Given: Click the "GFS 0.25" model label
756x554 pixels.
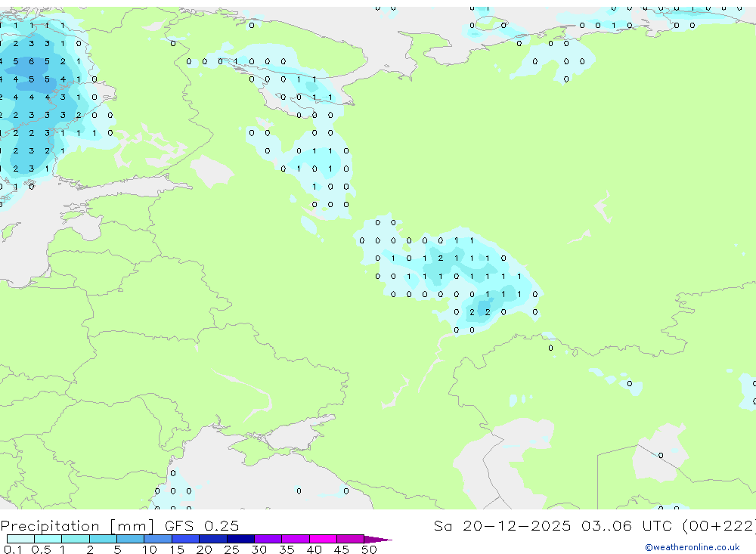Looking at the screenshot, I should [202, 525].
